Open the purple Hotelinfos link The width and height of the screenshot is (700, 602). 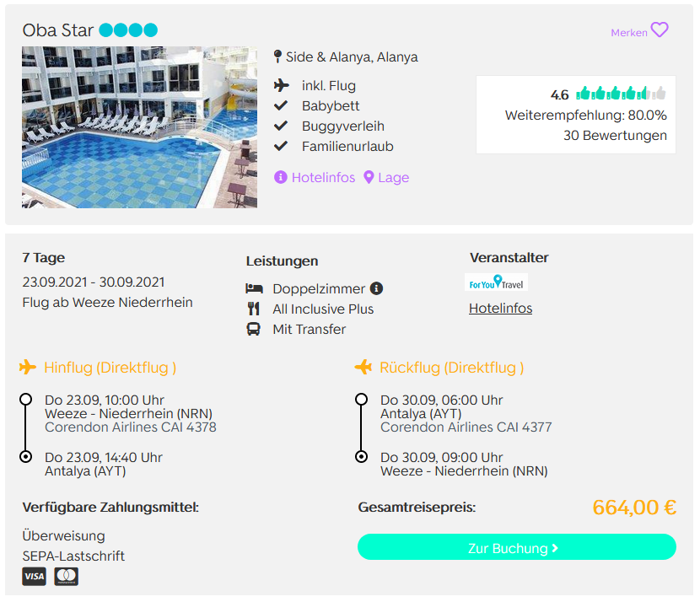tap(323, 178)
